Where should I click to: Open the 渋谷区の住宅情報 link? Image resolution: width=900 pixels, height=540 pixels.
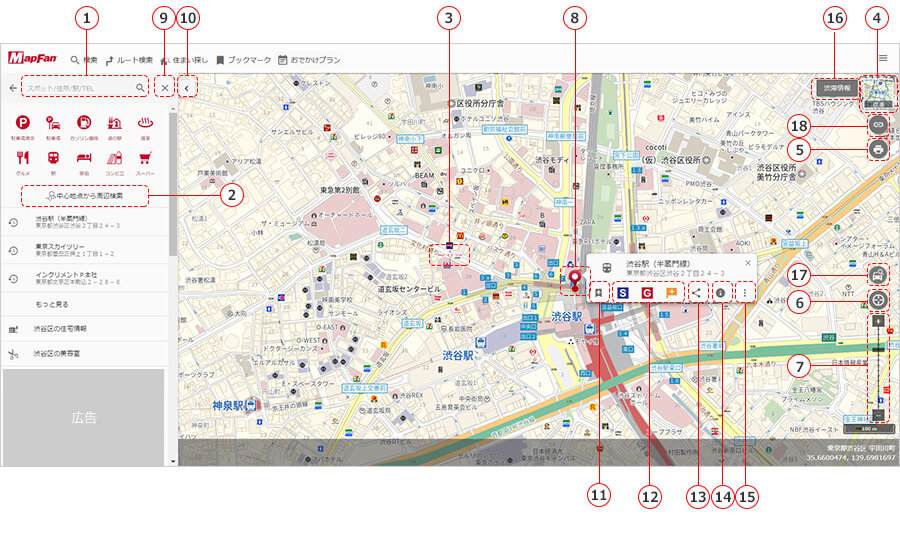pyautogui.click(x=85, y=329)
